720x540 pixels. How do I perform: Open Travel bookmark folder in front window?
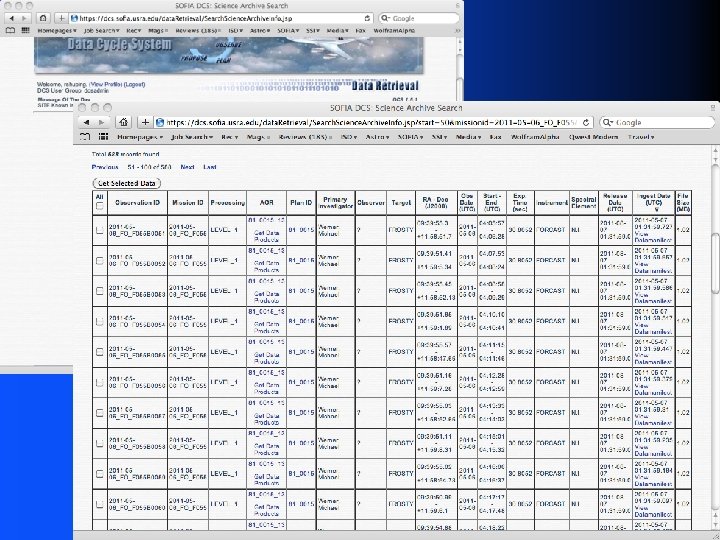(641, 137)
